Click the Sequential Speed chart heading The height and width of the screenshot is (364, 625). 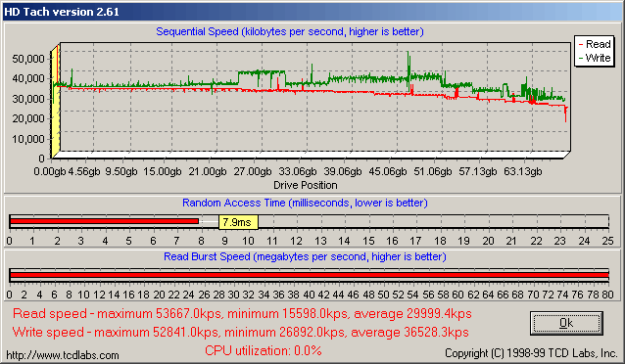(290, 31)
